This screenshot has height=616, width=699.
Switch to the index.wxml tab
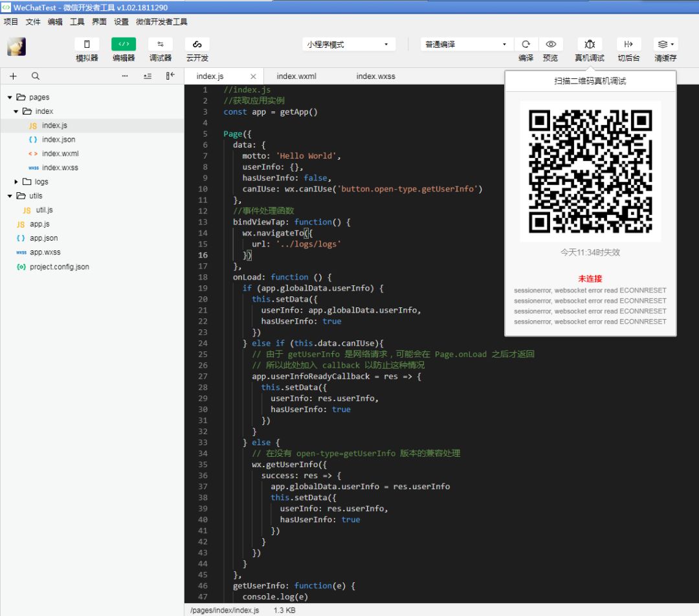point(296,76)
